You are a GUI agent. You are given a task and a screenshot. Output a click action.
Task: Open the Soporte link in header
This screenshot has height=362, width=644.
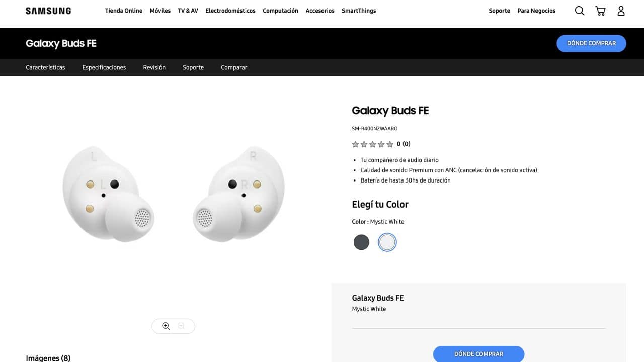click(499, 11)
